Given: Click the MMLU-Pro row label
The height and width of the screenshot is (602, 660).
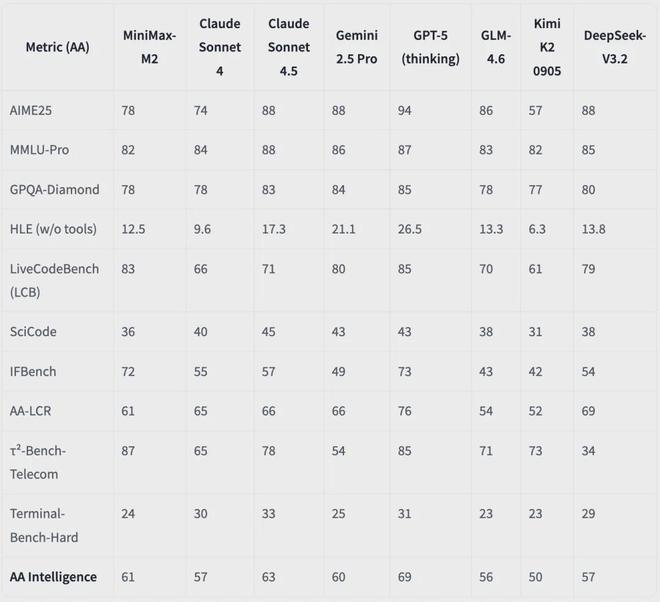Looking at the screenshot, I should tap(40, 148).
